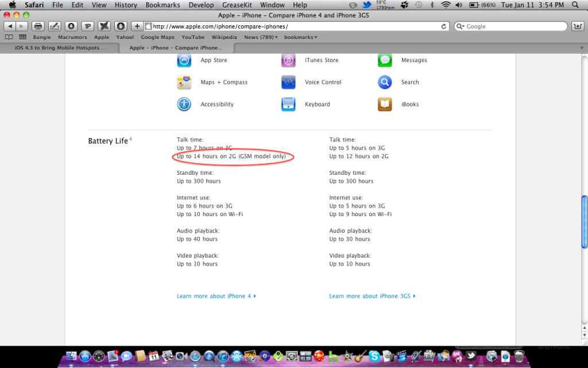Viewport: 588px width, 368px height.
Task: Open the Macrumors bookmark
Action: click(72, 37)
